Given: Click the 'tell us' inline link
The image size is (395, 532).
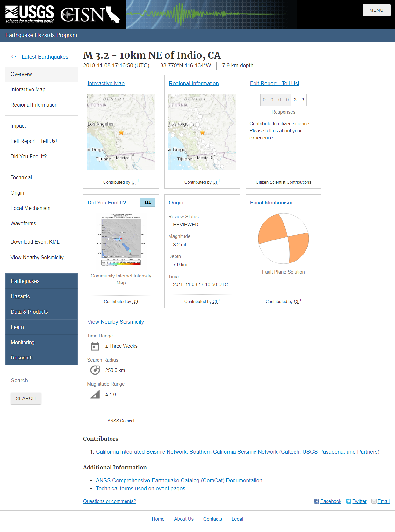Looking at the screenshot, I should (x=271, y=131).
